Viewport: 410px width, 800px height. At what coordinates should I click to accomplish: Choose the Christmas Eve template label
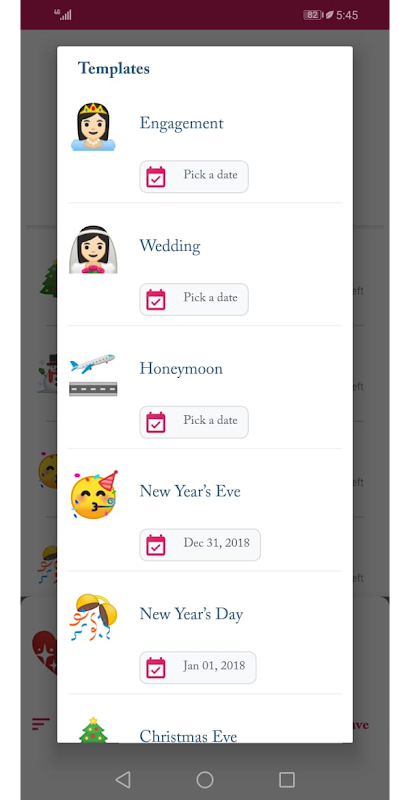pyautogui.click(x=189, y=736)
